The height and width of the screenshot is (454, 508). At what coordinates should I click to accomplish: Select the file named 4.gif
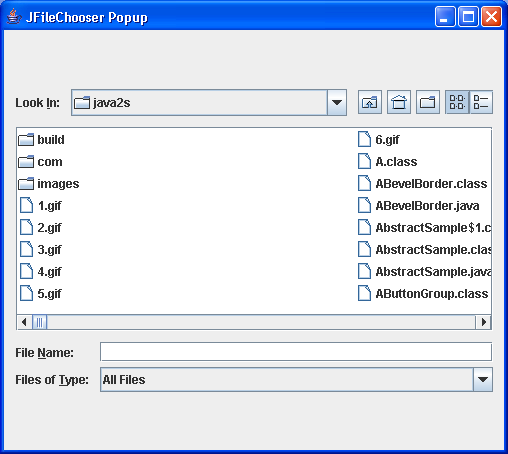point(50,272)
